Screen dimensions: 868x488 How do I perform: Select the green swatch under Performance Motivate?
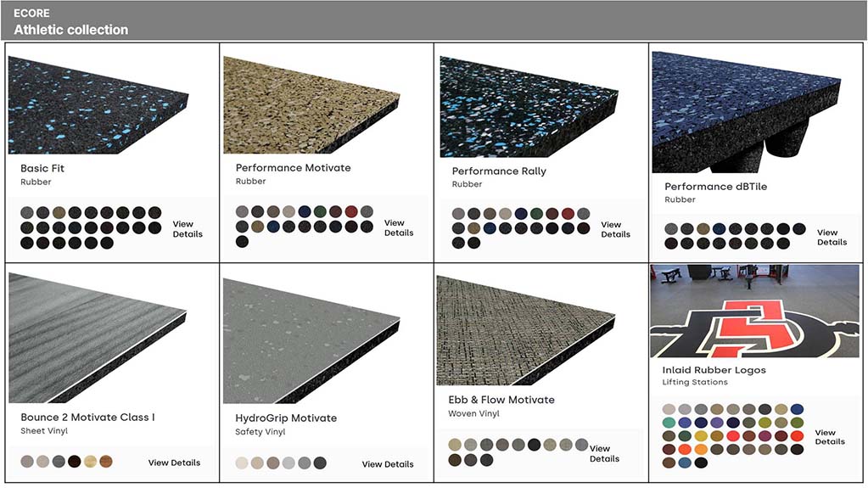click(x=320, y=211)
